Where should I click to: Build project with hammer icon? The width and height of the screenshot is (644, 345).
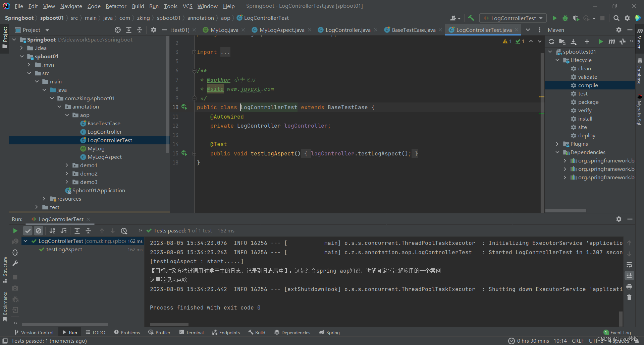coord(471,18)
